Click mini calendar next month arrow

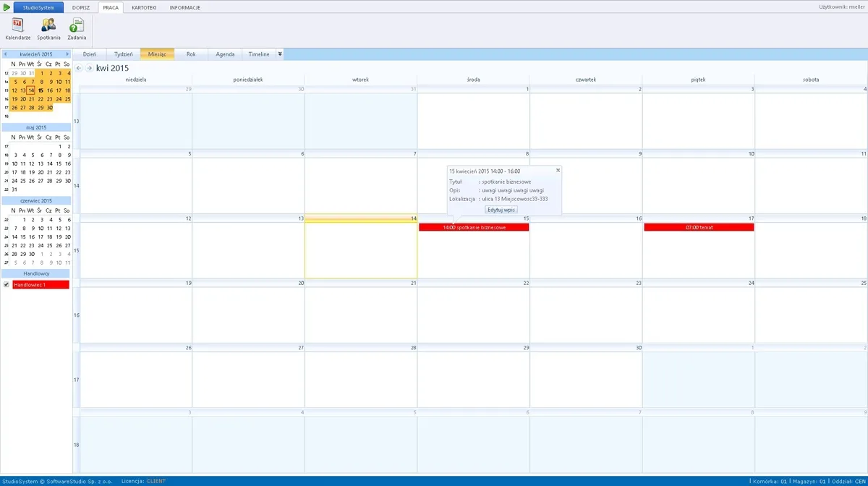coord(68,54)
